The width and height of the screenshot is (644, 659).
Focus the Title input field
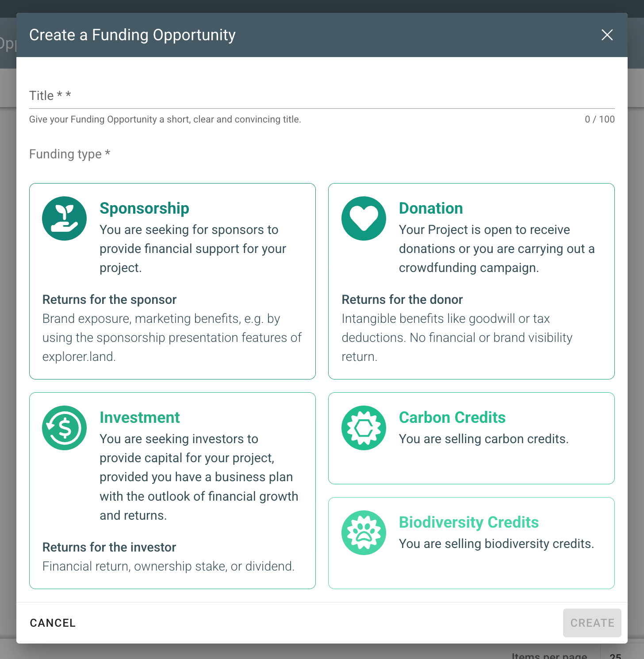[322, 96]
